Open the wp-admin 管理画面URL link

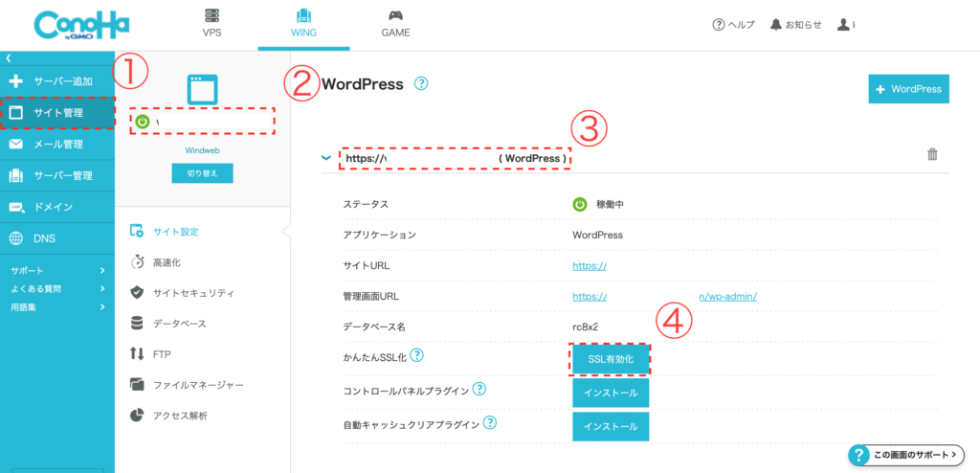tap(665, 296)
